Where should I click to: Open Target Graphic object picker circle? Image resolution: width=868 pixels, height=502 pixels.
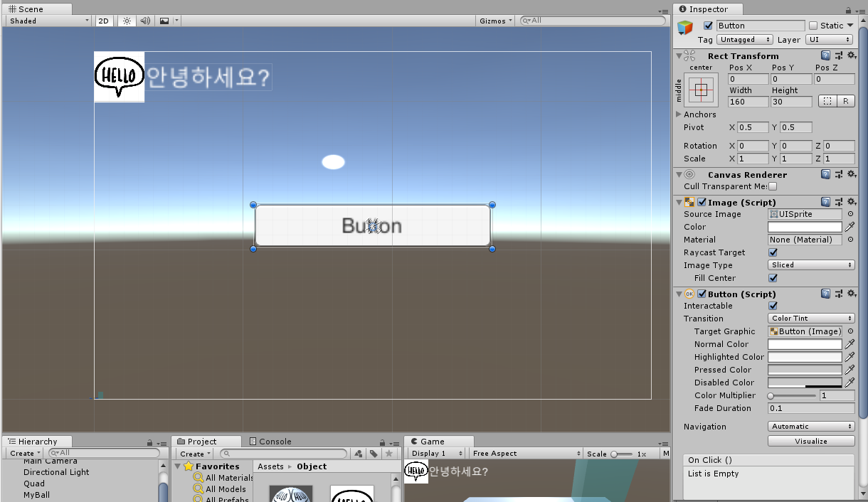(x=850, y=331)
